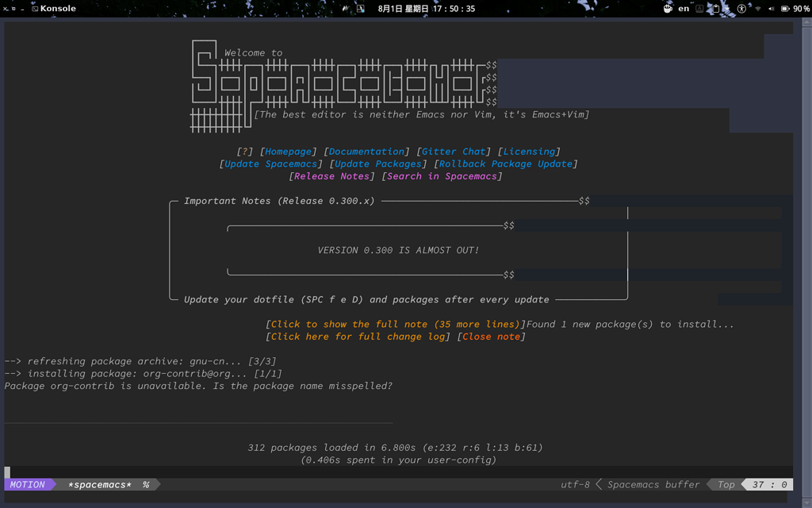Click the accessibility icon in the system tray
Viewport: 812px width, 508px height.
741,9
